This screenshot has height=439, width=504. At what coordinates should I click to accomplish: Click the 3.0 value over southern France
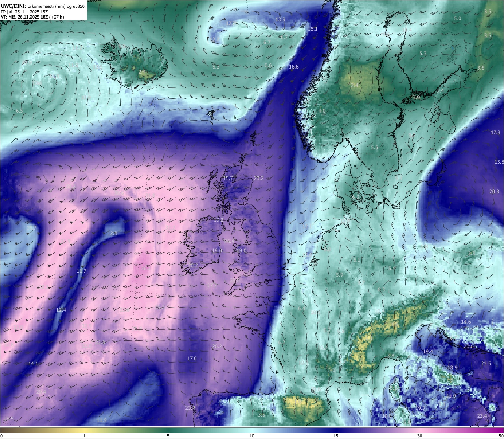point(332,370)
